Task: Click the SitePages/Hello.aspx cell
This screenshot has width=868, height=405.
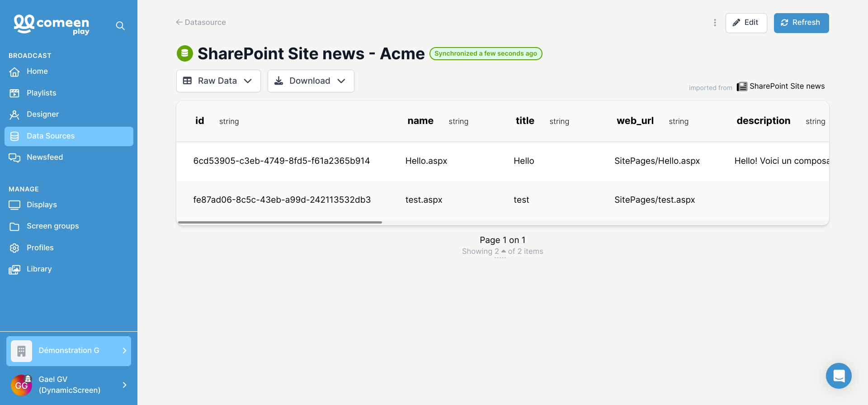Action: 657,161
